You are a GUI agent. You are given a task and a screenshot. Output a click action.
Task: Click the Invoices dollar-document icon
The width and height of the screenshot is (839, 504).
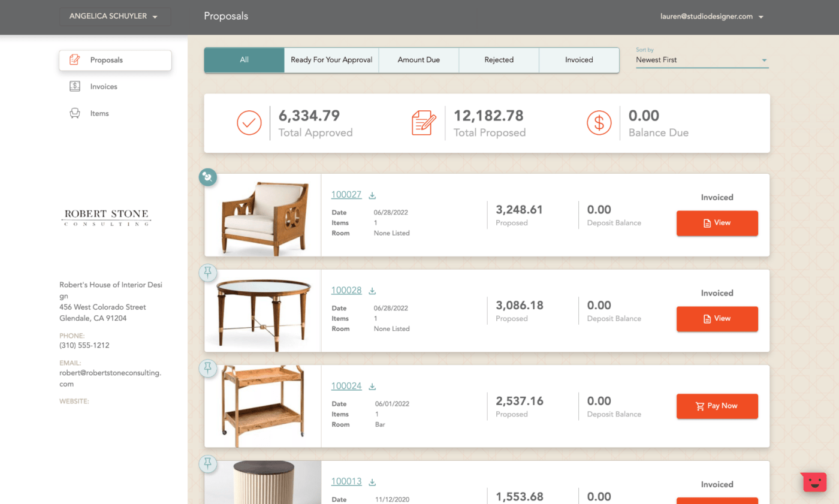click(75, 86)
